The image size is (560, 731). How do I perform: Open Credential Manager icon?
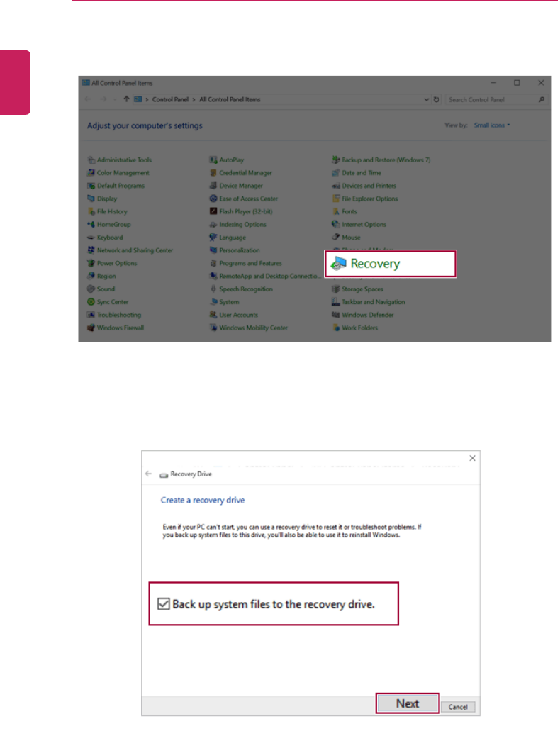pos(213,173)
